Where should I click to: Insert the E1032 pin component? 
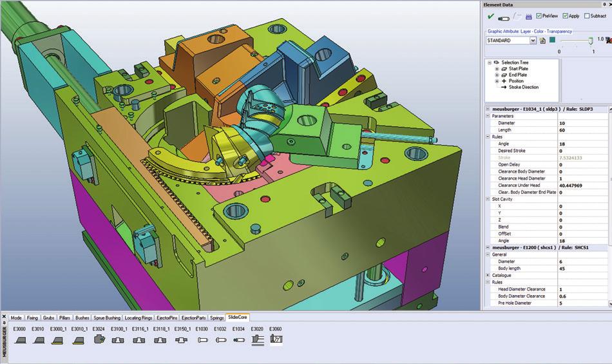coord(221,340)
